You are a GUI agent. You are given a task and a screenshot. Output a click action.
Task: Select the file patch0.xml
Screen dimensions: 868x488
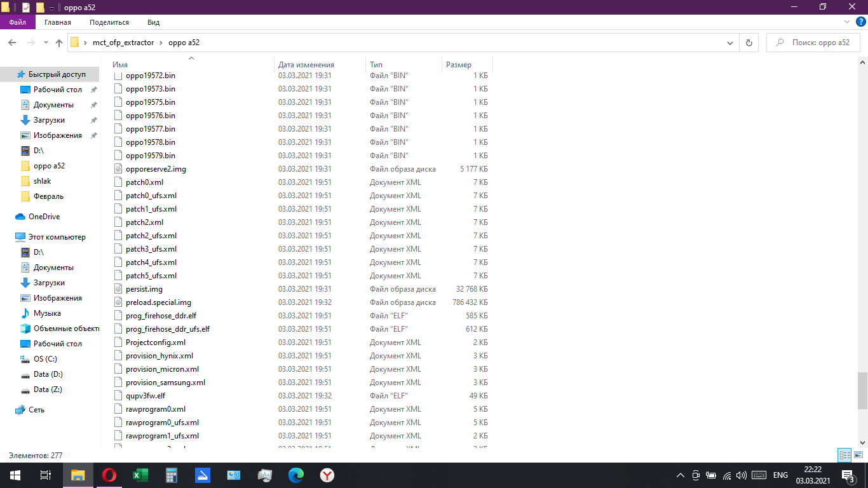pos(144,182)
